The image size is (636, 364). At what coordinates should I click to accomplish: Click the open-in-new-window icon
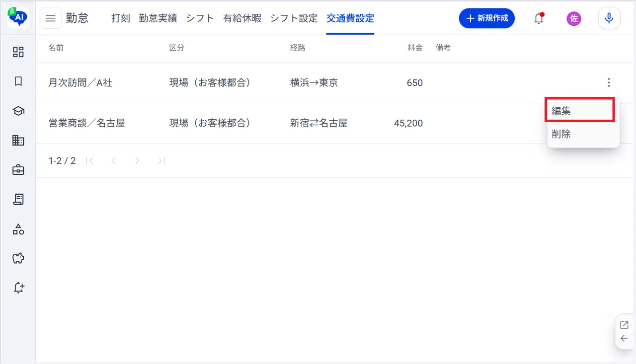tap(624, 325)
